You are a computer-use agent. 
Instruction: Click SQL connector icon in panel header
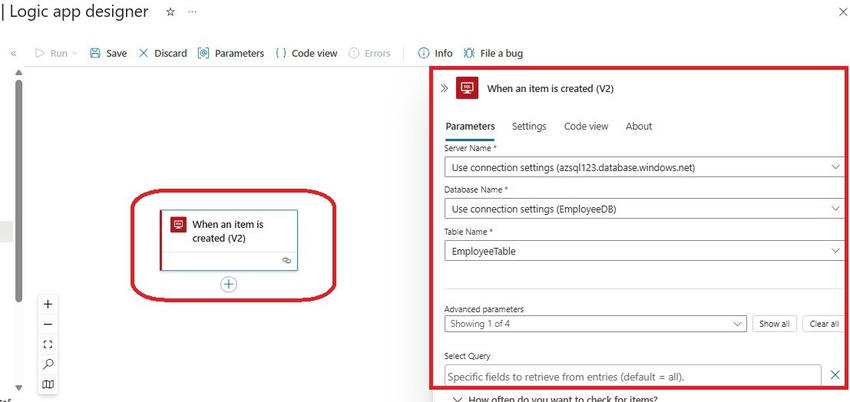pos(467,88)
